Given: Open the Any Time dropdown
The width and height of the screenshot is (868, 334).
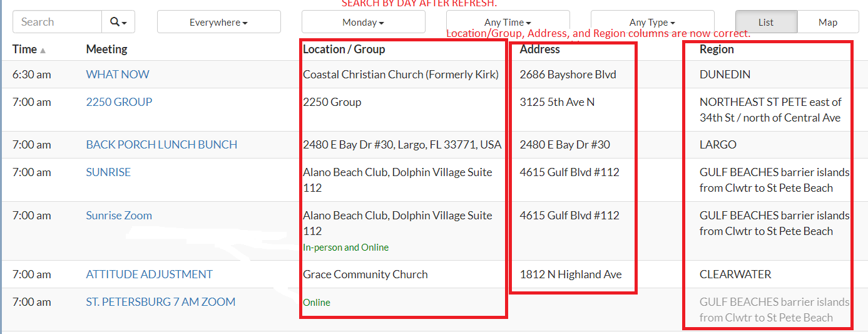Looking at the screenshot, I should pyautogui.click(x=508, y=22).
